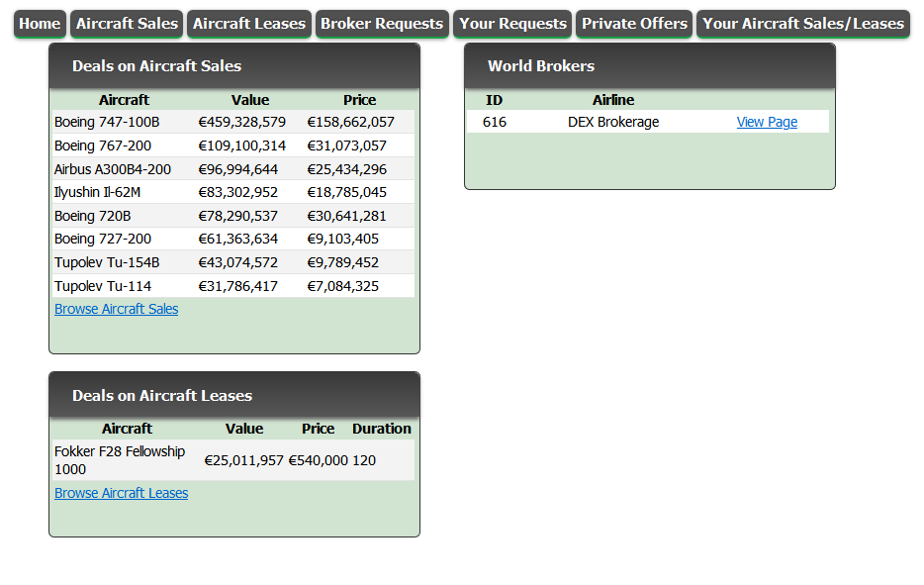The image size is (924, 585).
Task: Click the DEX Brokerage airline name
Action: pyautogui.click(x=613, y=122)
